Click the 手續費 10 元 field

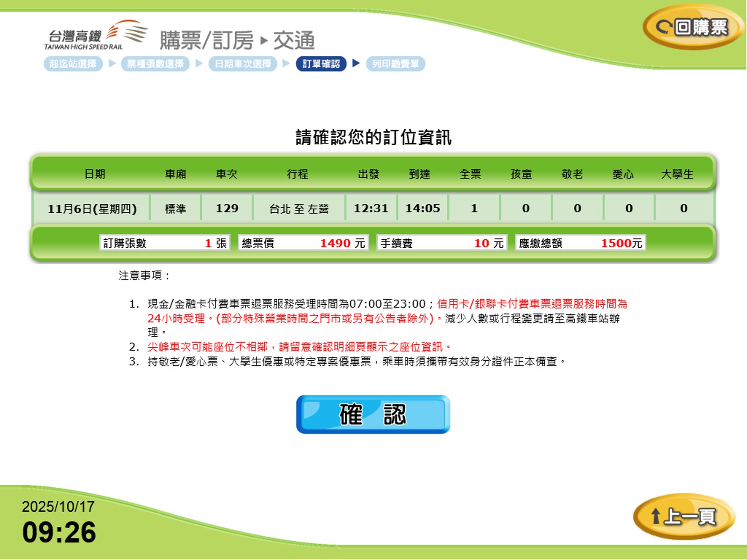pos(442,243)
